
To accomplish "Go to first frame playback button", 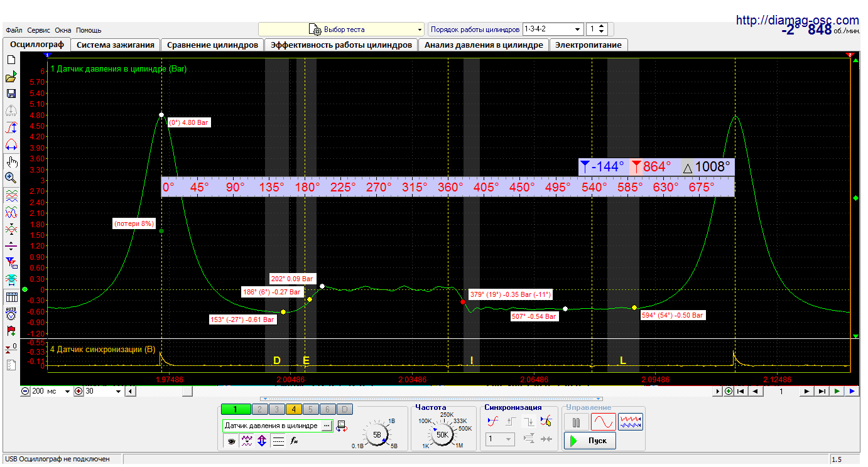I will (x=741, y=391).
